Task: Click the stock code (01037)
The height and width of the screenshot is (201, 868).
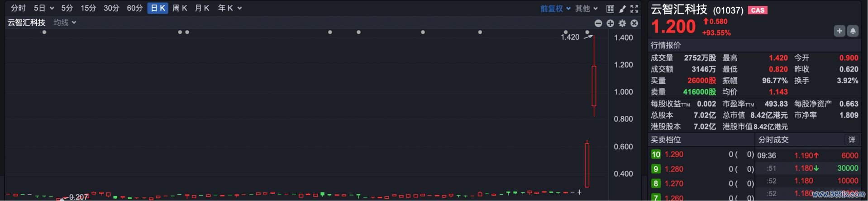Action: pyautogui.click(x=728, y=10)
